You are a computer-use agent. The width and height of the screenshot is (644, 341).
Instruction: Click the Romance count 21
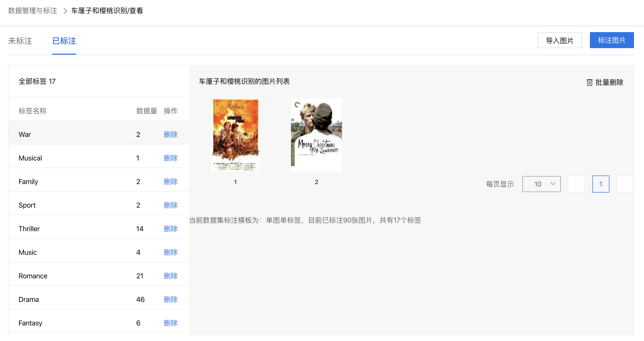point(140,276)
